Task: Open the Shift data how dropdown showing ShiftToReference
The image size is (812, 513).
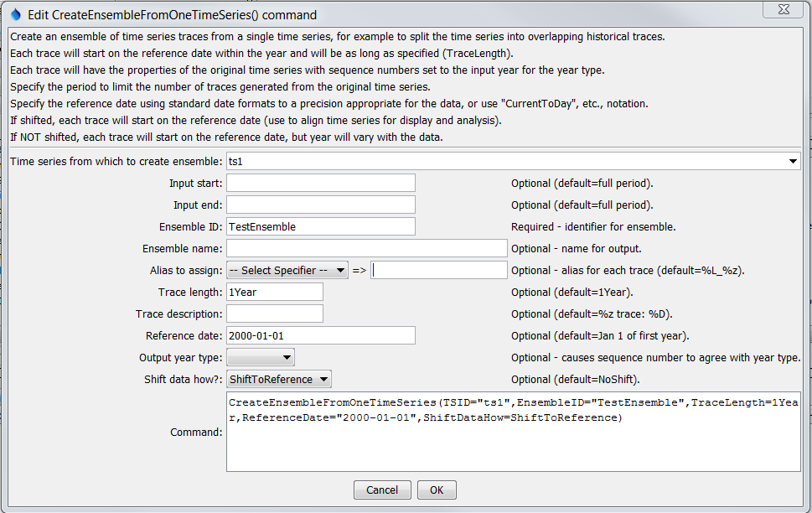Action: [x=278, y=379]
